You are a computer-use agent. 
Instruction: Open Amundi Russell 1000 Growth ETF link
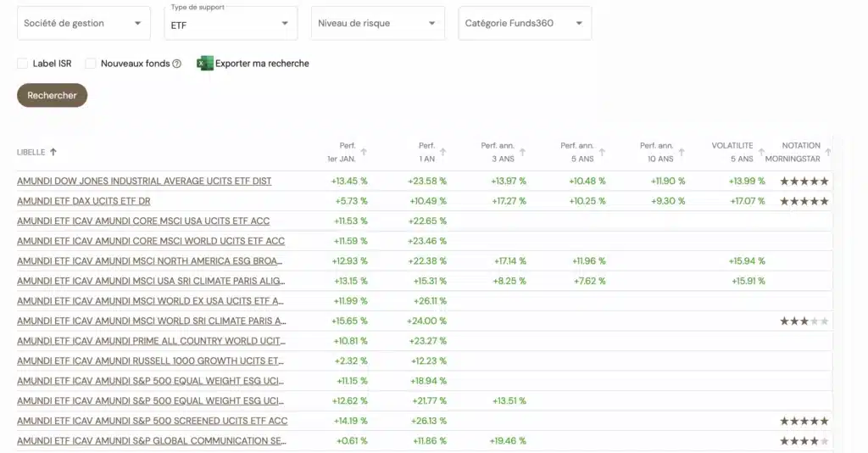click(150, 361)
